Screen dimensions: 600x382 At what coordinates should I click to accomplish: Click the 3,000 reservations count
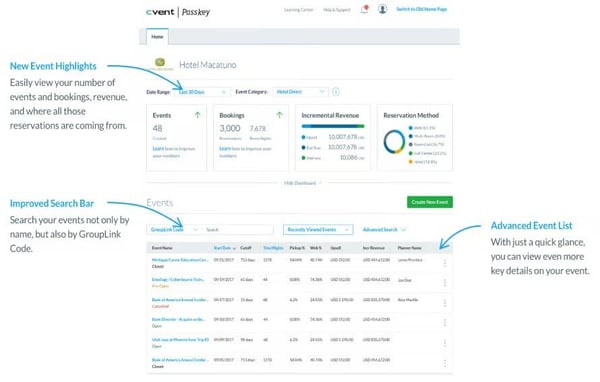[x=230, y=128]
